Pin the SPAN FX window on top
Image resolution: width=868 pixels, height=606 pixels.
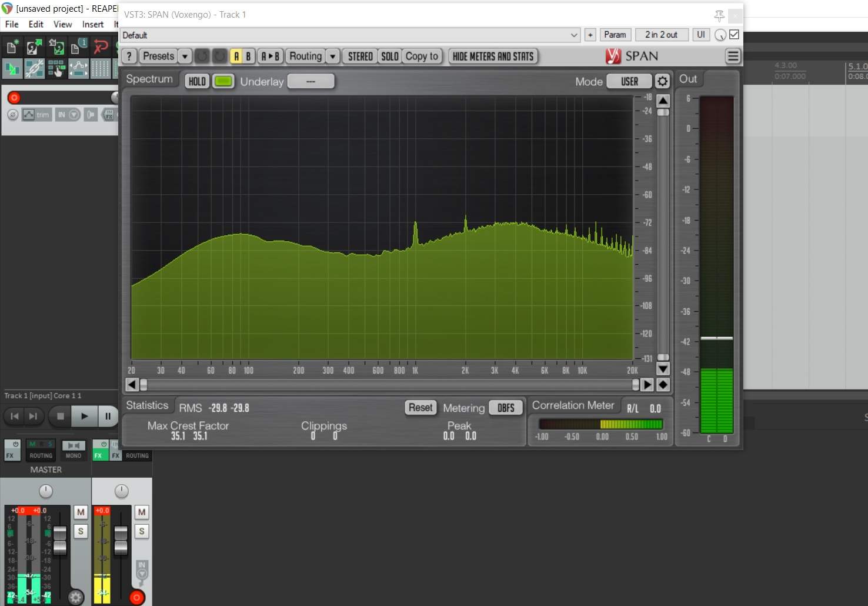pyautogui.click(x=719, y=16)
